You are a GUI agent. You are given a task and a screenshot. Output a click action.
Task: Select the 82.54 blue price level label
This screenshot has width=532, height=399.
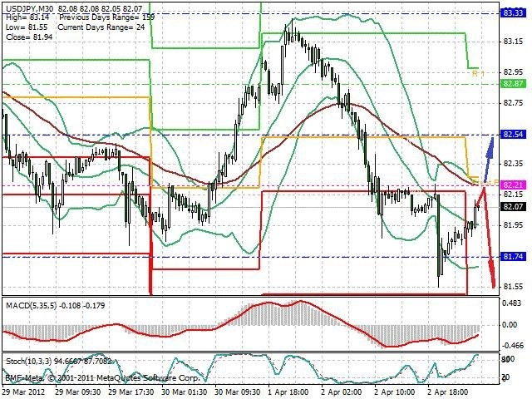[513, 135]
